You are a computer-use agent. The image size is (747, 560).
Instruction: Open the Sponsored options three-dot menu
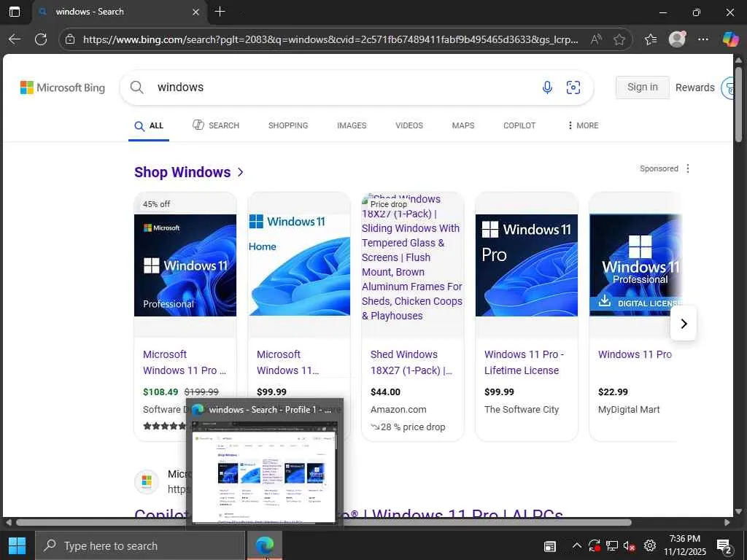[687, 168]
